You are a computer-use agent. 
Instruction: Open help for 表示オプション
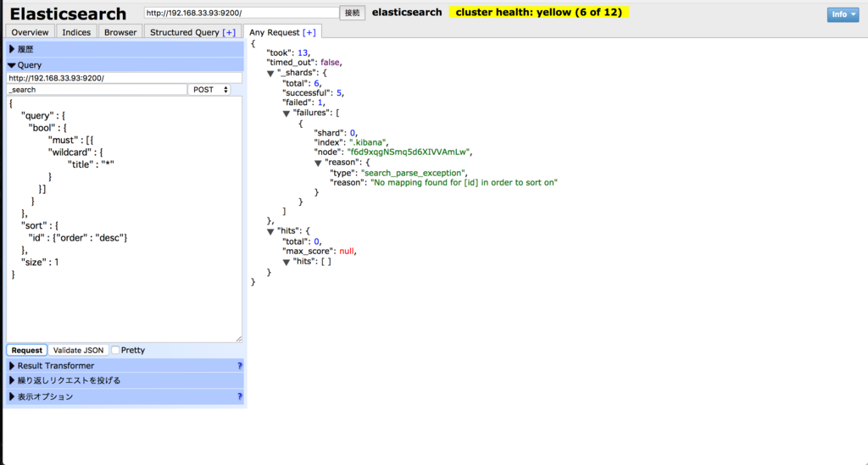(239, 396)
